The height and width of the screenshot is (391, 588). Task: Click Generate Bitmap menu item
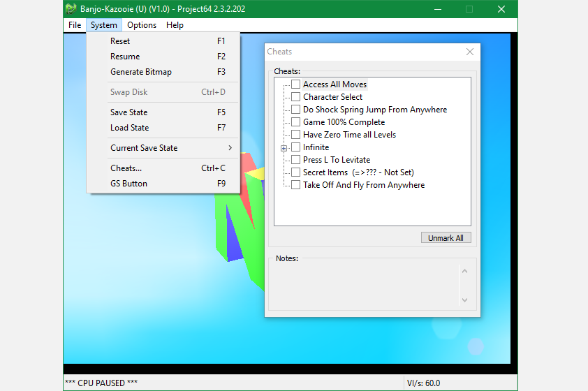coord(141,72)
